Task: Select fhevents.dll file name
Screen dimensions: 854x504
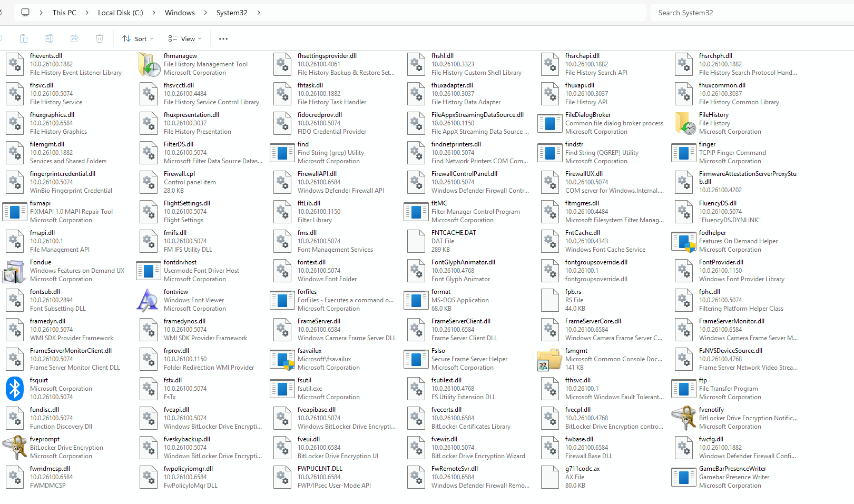Action: tap(46, 56)
